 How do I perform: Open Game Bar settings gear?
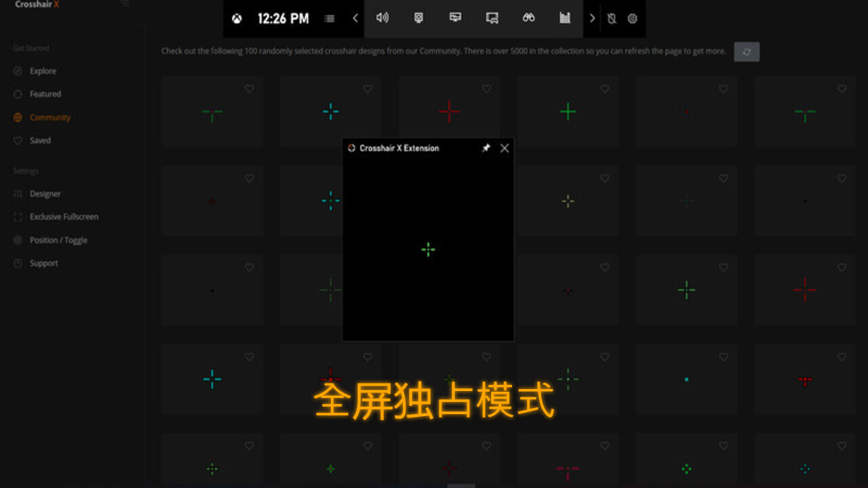click(632, 19)
